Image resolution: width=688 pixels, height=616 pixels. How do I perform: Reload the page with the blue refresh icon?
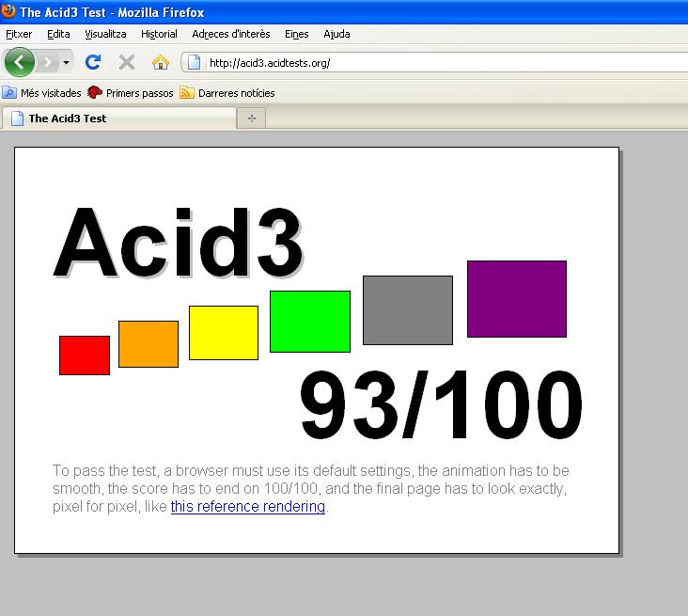[93, 62]
